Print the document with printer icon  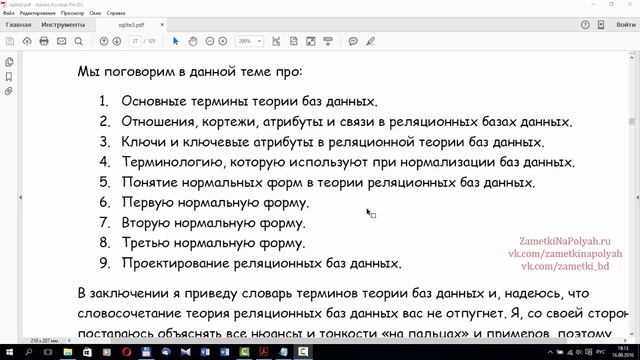click(44, 41)
